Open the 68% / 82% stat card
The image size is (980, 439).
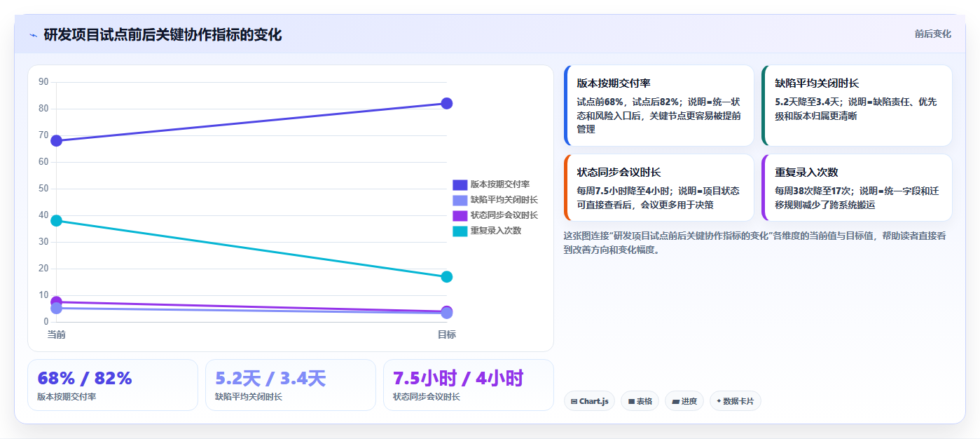point(113,385)
